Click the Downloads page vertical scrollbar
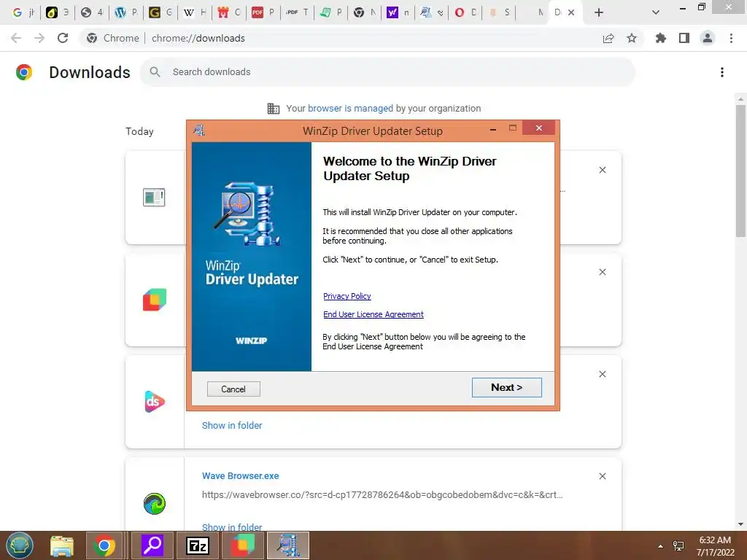 pos(740,171)
